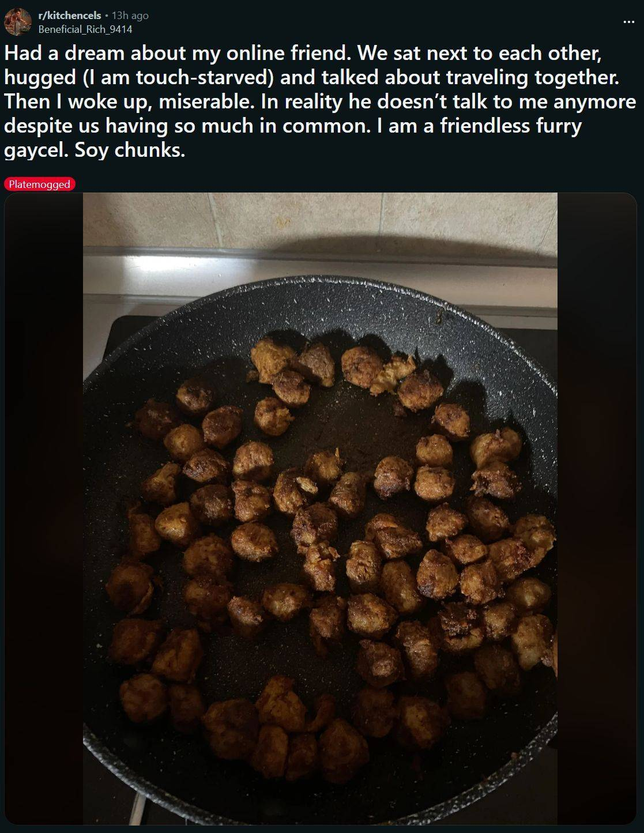Click the dark left margin of image

click(x=44, y=509)
